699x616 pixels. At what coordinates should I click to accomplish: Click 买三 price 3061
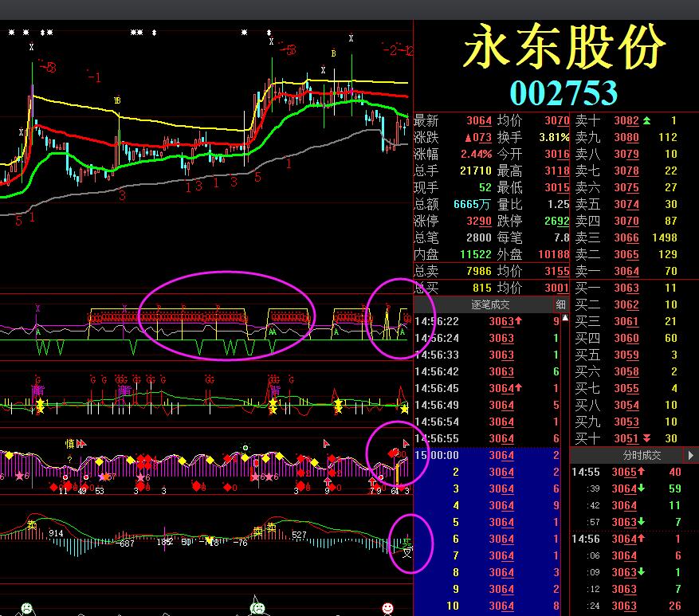pos(626,321)
